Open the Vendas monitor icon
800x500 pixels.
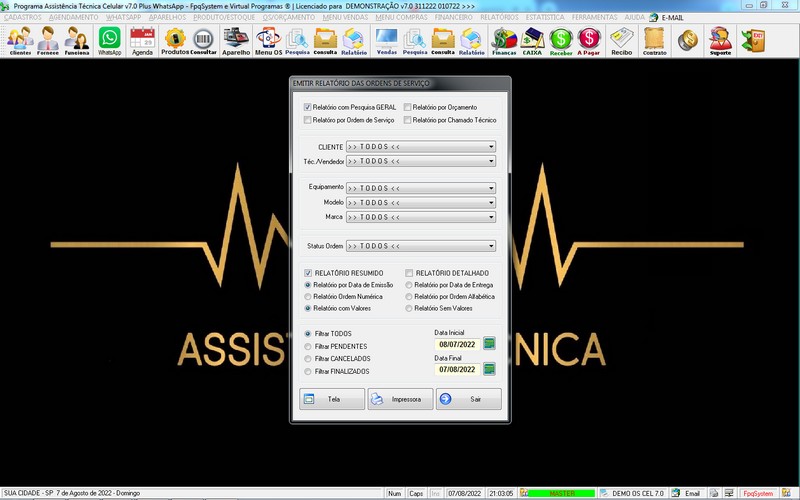[387, 41]
